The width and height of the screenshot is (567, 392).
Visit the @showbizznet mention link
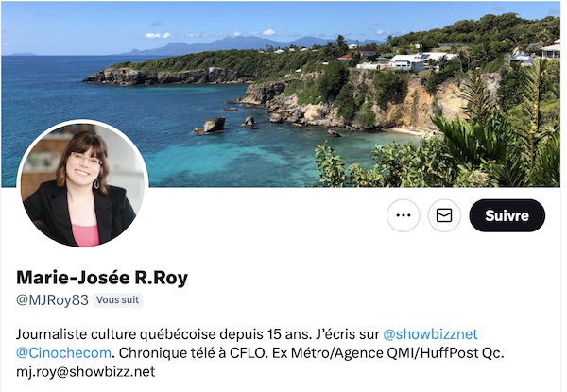point(430,334)
